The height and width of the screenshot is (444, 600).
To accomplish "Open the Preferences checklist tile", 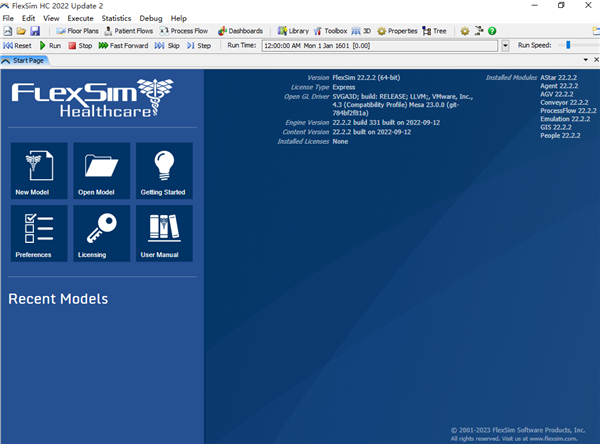I will 39,233.
